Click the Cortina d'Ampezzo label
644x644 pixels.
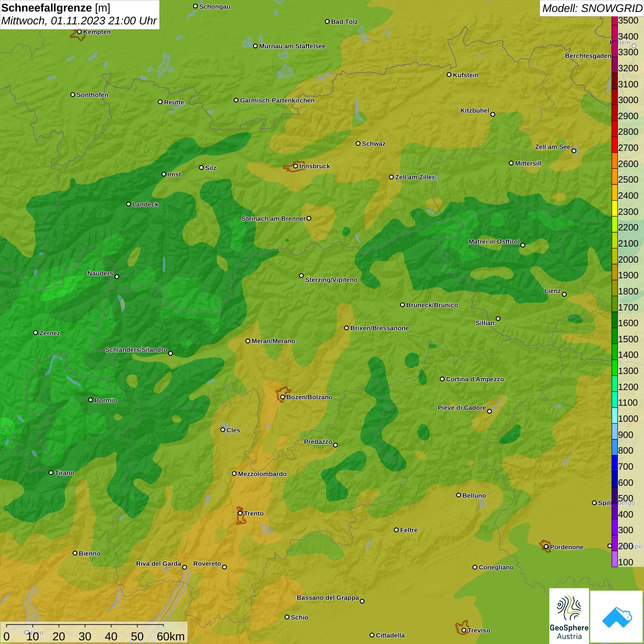475,379
